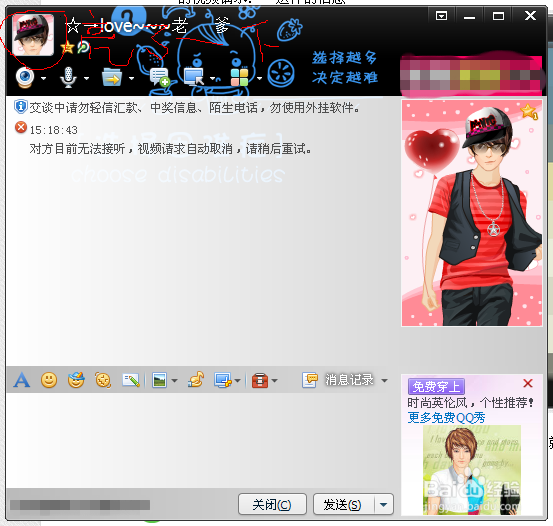Image resolution: width=553 pixels, height=526 pixels.
Task: Open window menu dropdown button in title bar
Action: 441,16
